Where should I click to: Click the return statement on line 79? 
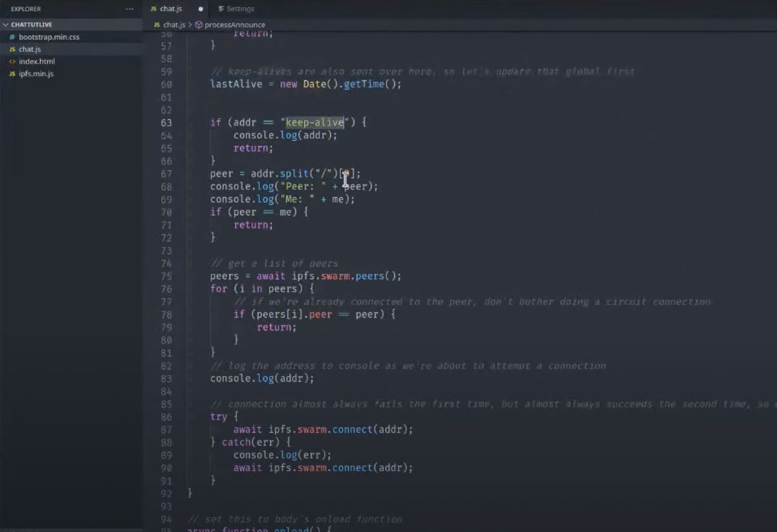point(276,327)
